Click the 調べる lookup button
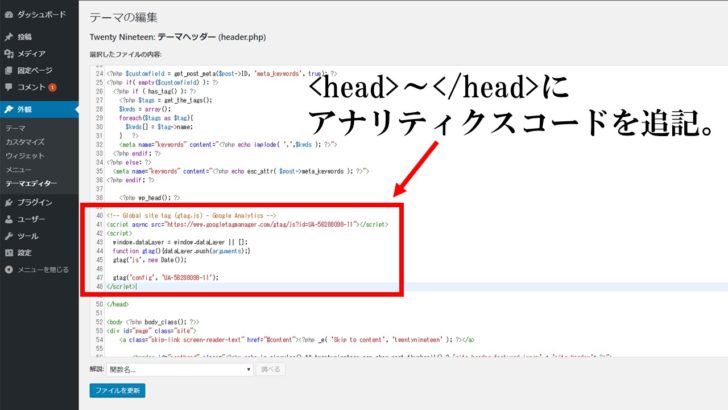 [271, 369]
